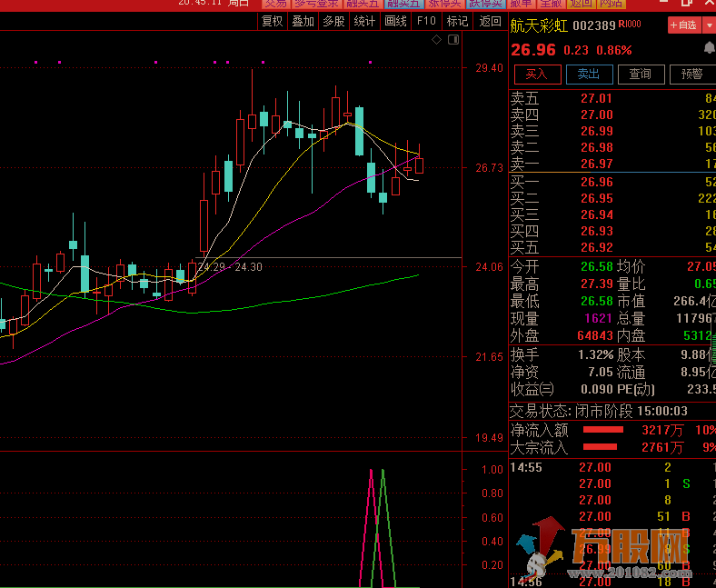Click the 交易 tab at top
The width and height of the screenshot is (716, 588).
276,4
